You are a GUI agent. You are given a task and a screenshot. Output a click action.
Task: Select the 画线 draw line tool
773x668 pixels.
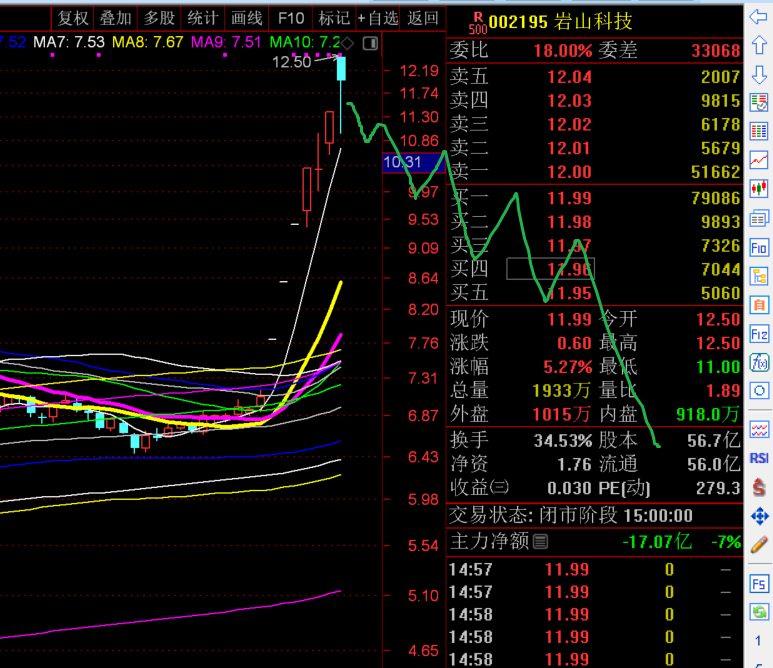[x=246, y=18]
